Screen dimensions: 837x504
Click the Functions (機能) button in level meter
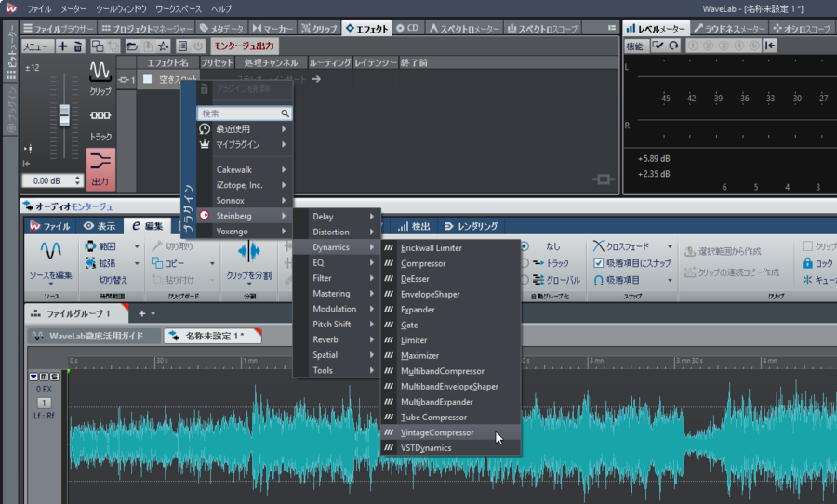click(634, 46)
